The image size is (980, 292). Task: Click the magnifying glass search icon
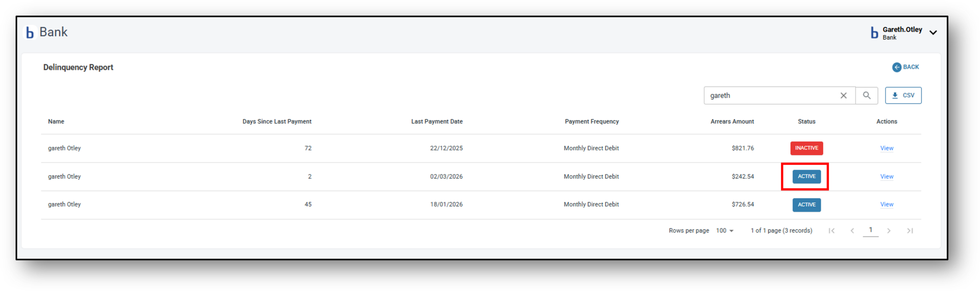[x=867, y=95]
